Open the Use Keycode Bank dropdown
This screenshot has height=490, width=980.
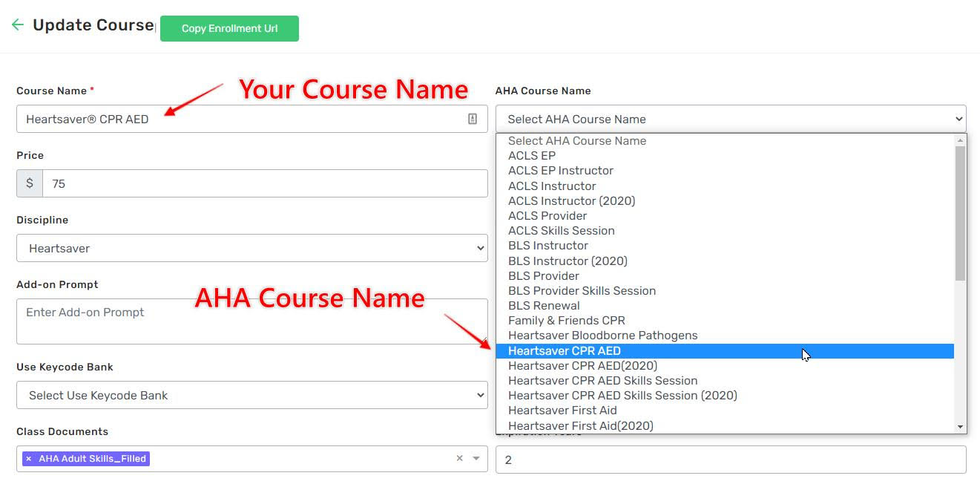pyautogui.click(x=252, y=395)
